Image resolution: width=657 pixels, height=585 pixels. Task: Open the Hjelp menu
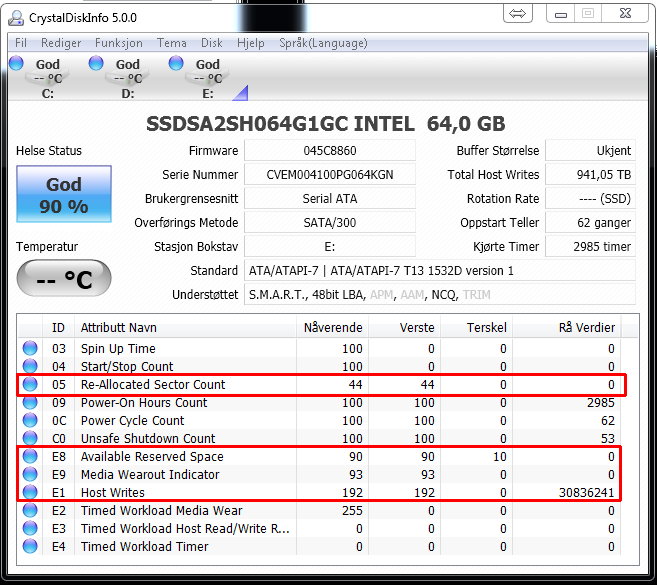tap(251, 43)
